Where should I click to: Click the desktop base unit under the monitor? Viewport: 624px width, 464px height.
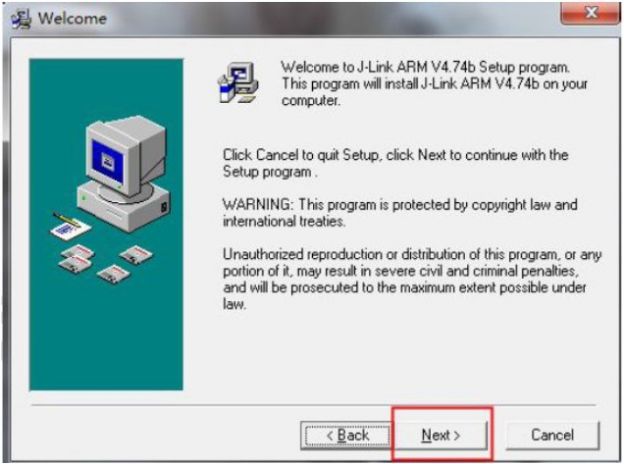click(x=123, y=205)
